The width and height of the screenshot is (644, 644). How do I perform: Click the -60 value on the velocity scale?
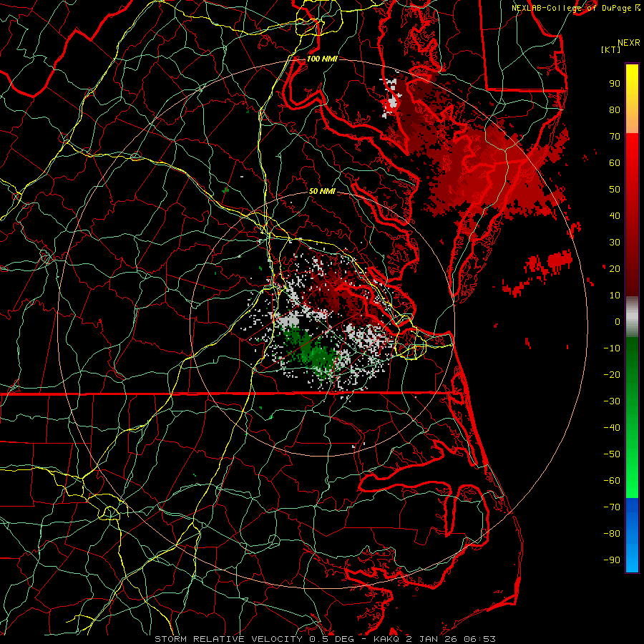(612, 481)
